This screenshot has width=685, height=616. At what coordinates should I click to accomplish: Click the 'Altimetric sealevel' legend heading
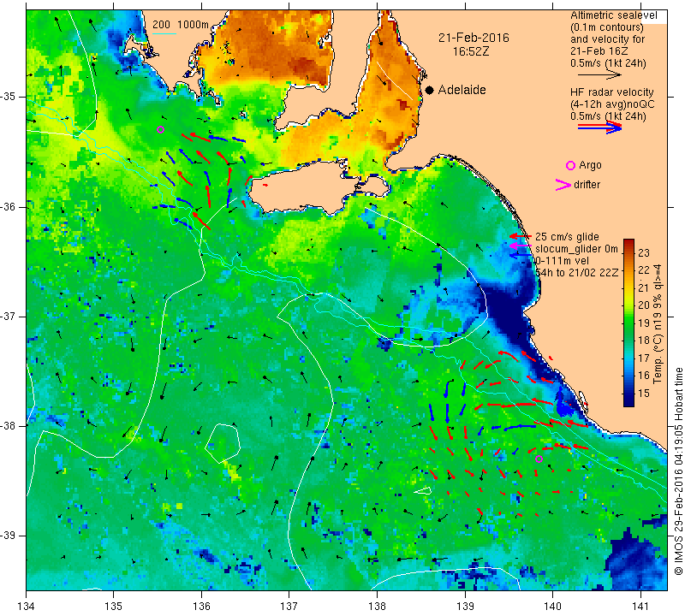(614, 15)
